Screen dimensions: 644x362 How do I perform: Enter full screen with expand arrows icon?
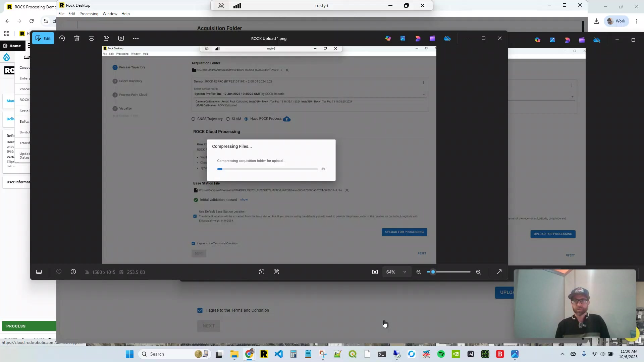499,272
